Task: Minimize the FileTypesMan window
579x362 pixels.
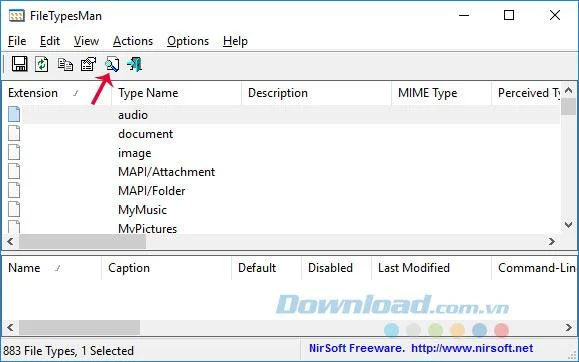Action: [464, 15]
